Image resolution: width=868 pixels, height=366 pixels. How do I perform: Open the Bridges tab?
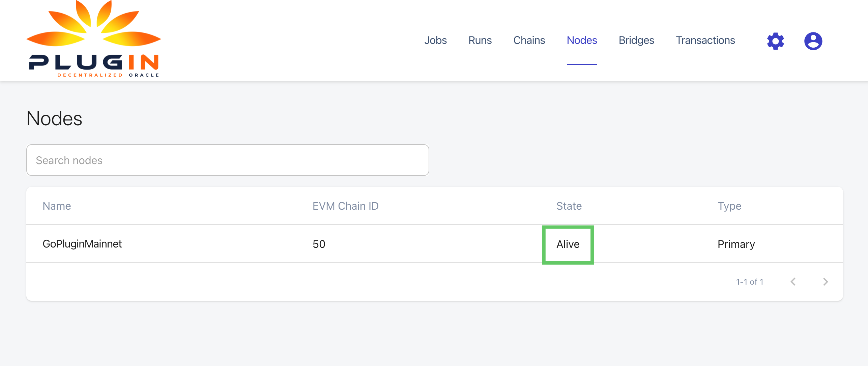[636, 40]
